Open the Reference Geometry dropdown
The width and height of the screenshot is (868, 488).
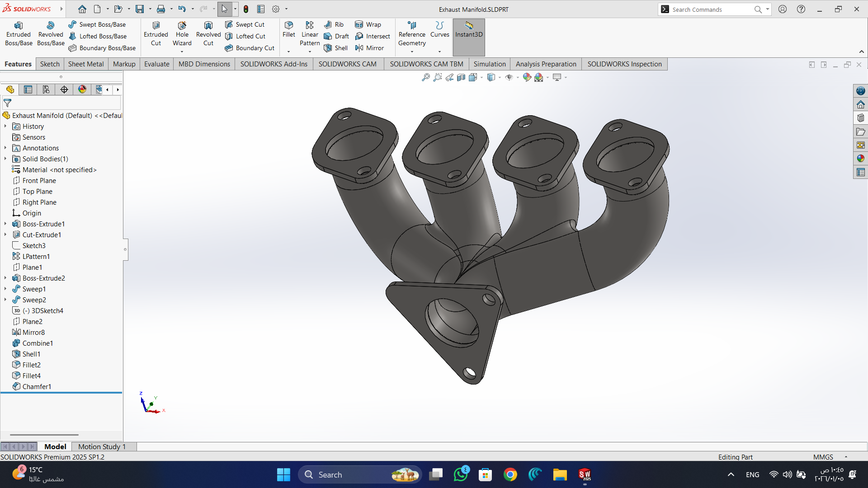tap(411, 52)
